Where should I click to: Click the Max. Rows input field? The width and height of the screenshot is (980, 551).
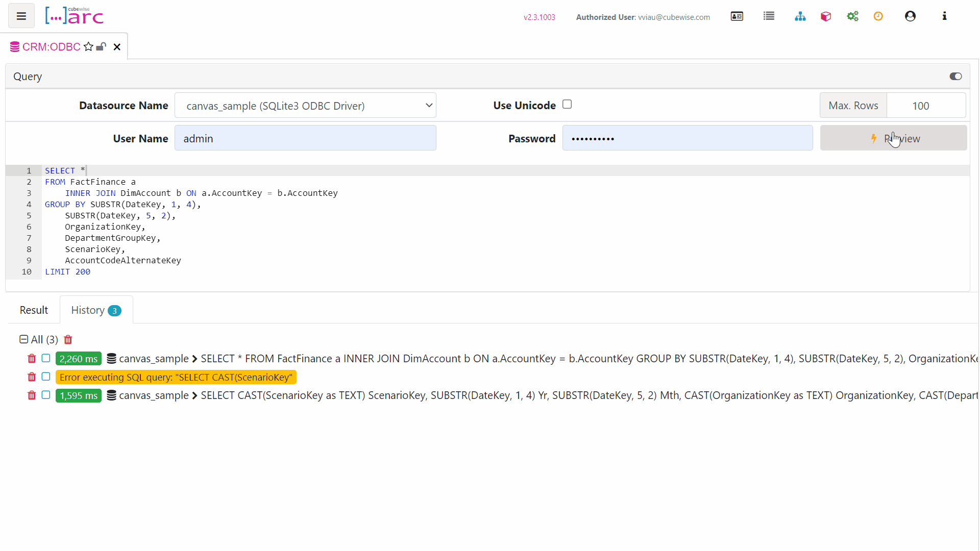(x=925, y=106)
